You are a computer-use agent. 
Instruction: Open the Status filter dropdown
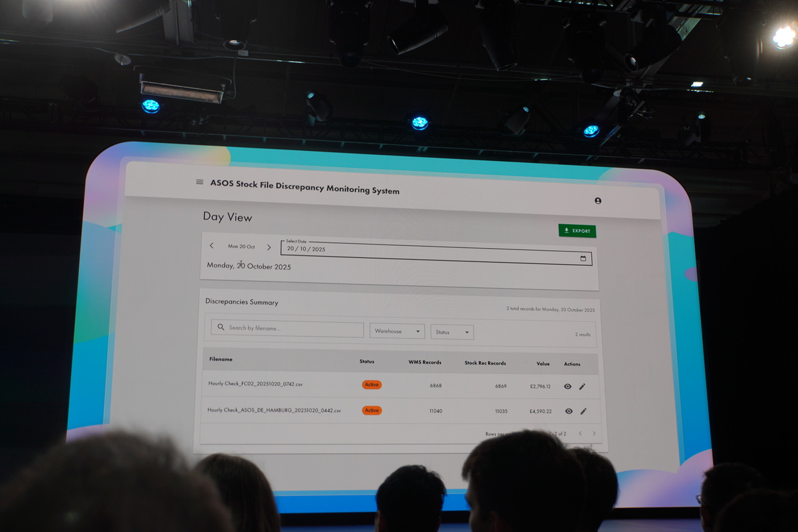(452, 332)
